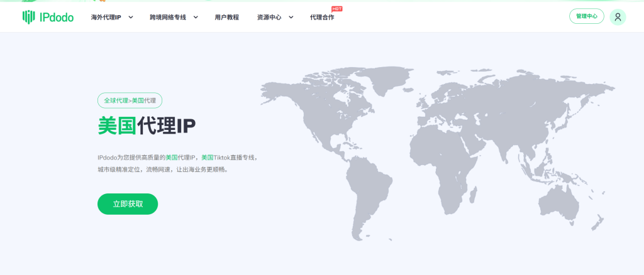Follow the 全球代理 breadcrumb link
Image resolution: width=644 pixels, height=275 pixels.
coord(116,100)
